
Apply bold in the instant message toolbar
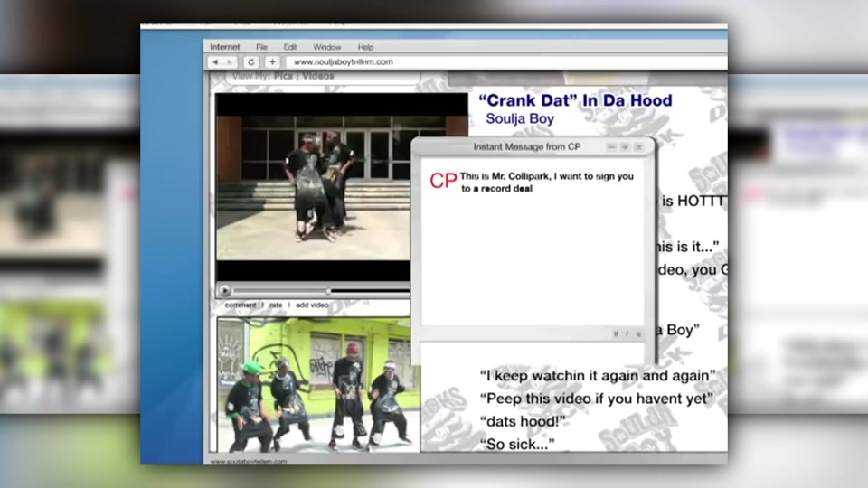click(616, 333)
